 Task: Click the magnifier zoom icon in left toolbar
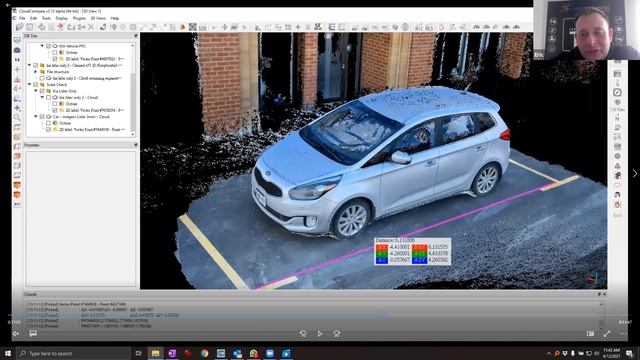(x=17, y=118)
